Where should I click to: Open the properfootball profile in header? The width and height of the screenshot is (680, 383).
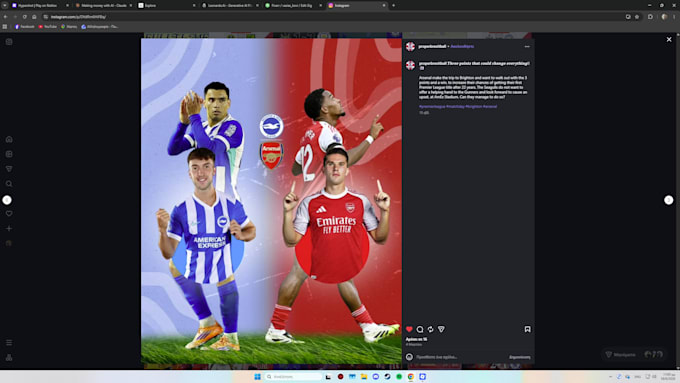(432, 46)
